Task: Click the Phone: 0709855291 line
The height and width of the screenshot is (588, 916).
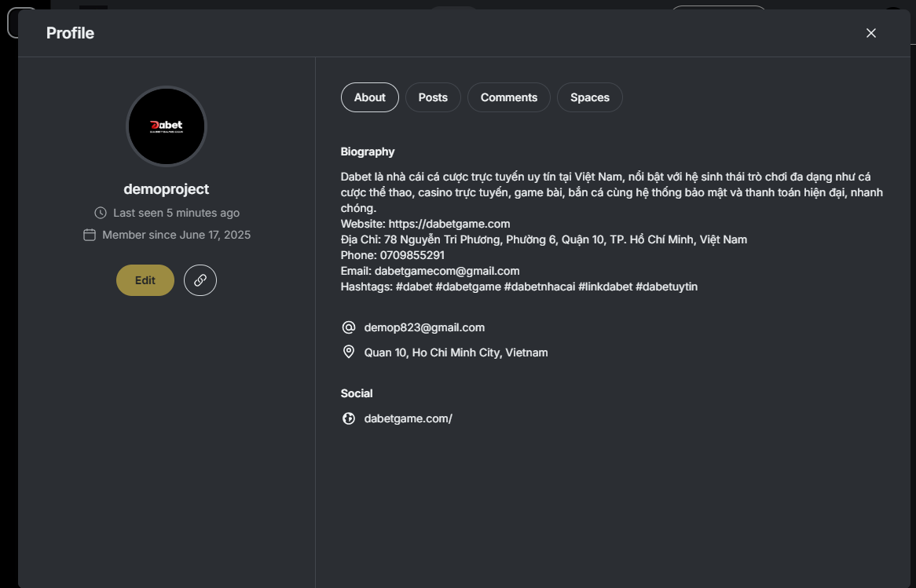Action: click(393, 255)
